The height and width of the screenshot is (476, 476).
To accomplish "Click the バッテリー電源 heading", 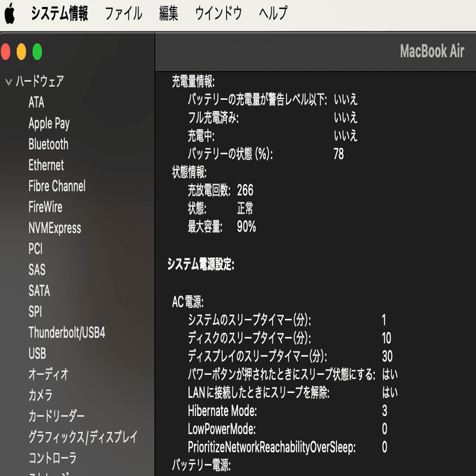I will [201, 465].
